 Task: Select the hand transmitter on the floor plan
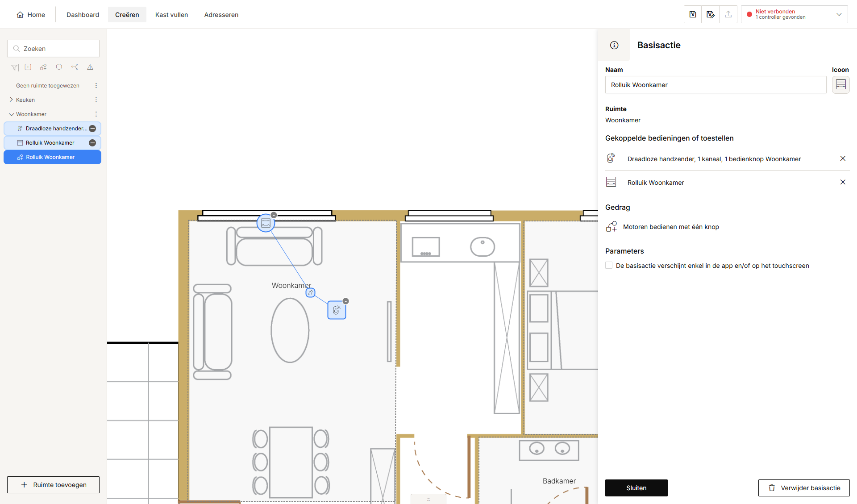coord(337,310)
